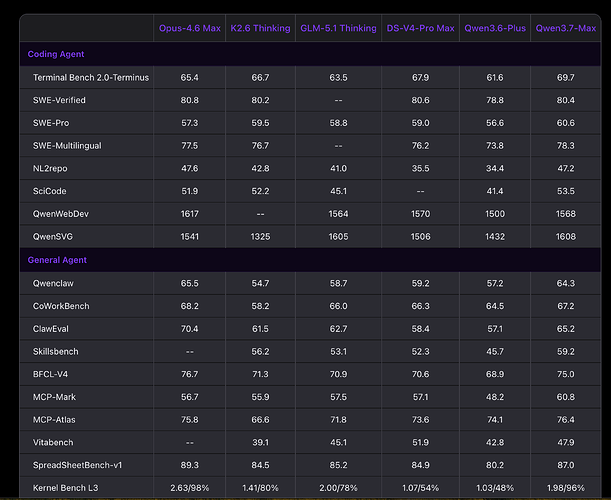Select the 78.3 SWE-Multilingual score

pos(566,146)
